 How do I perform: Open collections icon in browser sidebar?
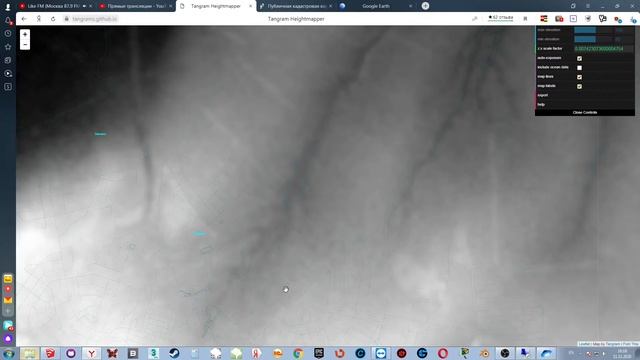(8, 60)
